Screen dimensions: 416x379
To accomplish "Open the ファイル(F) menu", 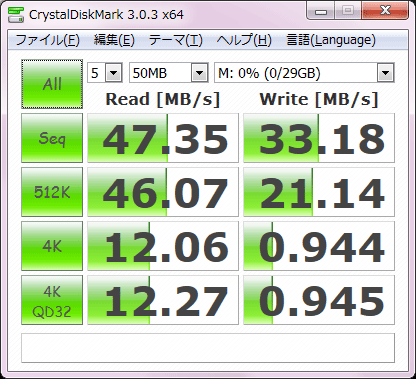I will click(x=47, y=40).
